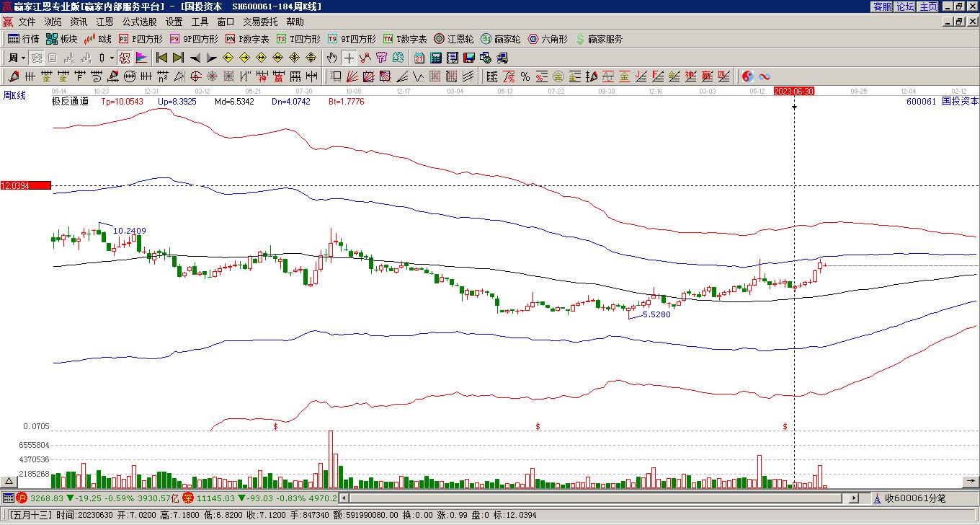Open the 板块 sector view
Viewport: 980px width, 525px height.
(61, 39)
